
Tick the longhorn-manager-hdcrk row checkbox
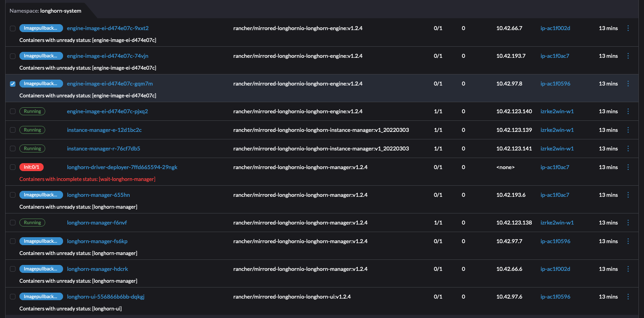click(x=13, y=269)
